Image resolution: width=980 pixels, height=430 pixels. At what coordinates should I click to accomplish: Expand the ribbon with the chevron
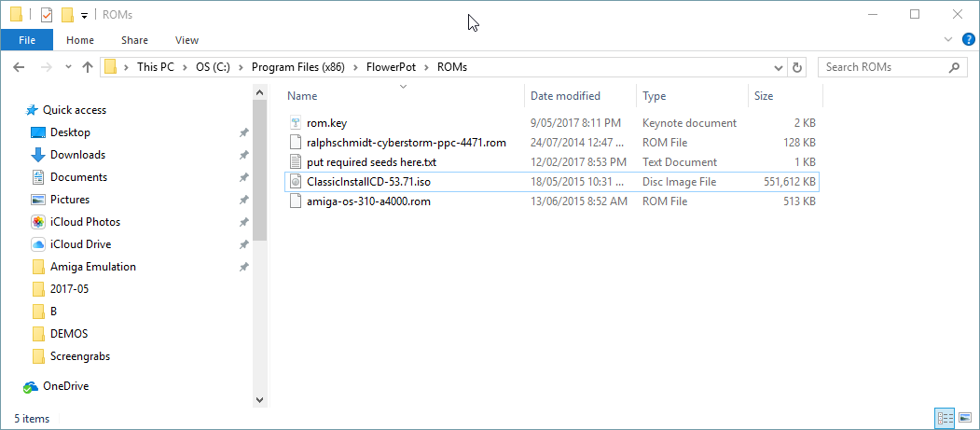click(x=948, y=40)
